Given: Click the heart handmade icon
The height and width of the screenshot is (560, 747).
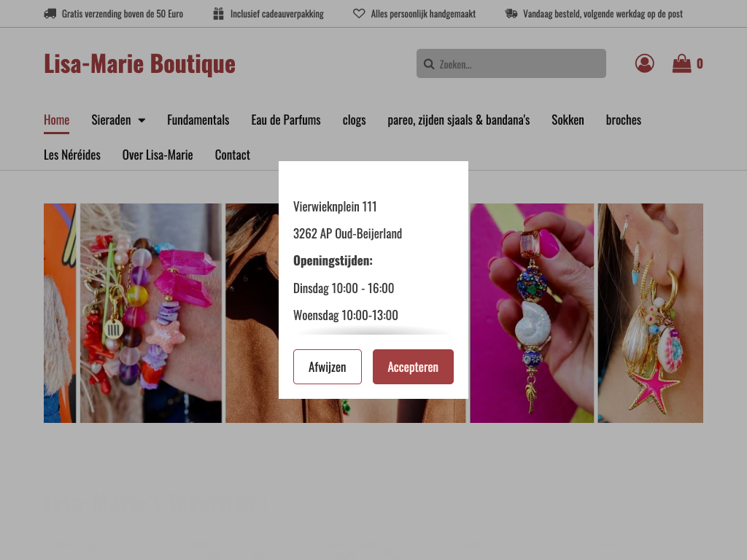Looking at the screenshot, I should point(359,14).
